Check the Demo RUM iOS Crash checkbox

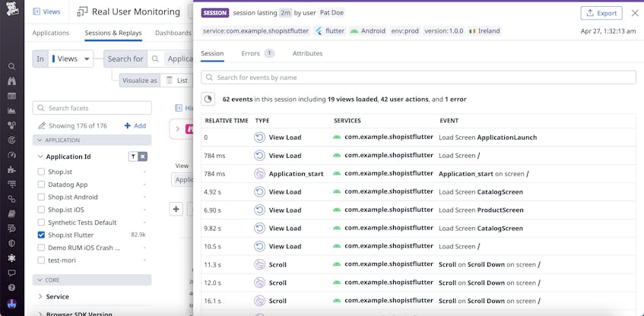coord(41,248)
